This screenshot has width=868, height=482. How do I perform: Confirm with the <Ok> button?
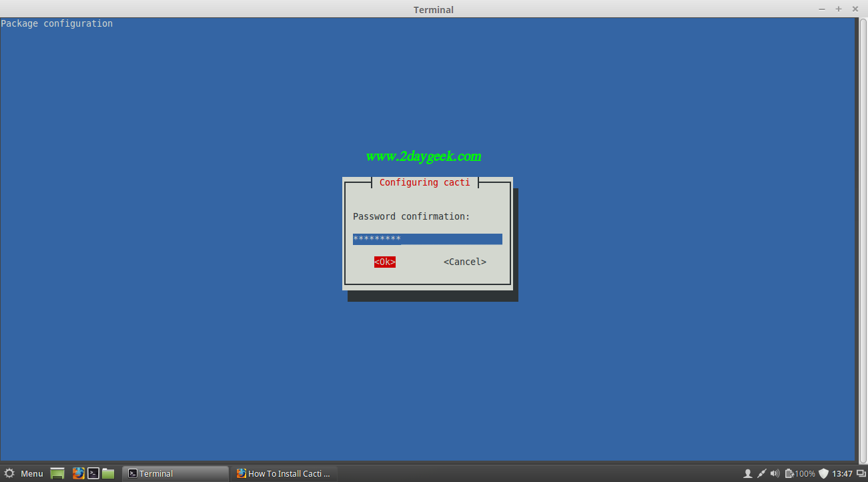(x=385, y=262)
